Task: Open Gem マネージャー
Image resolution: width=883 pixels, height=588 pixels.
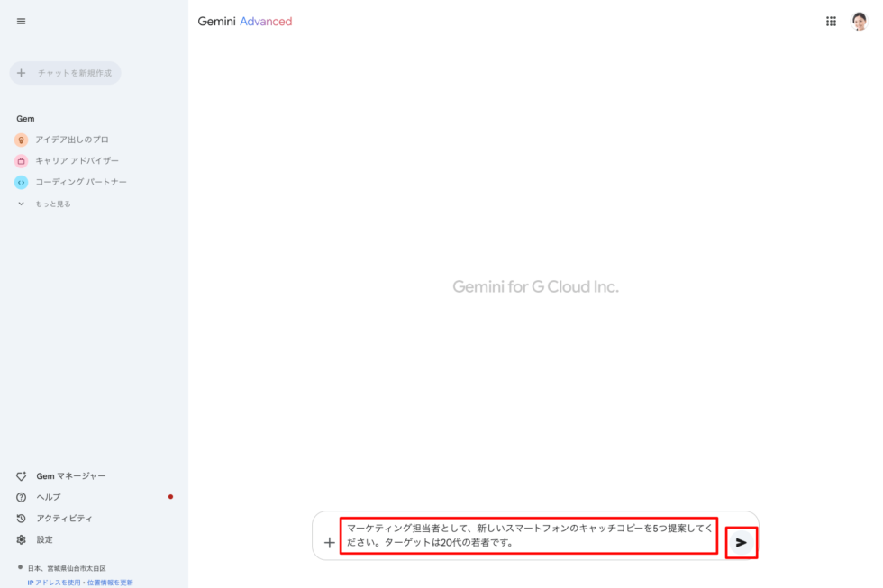Action: pyautogui.click(x=70, y=475)
